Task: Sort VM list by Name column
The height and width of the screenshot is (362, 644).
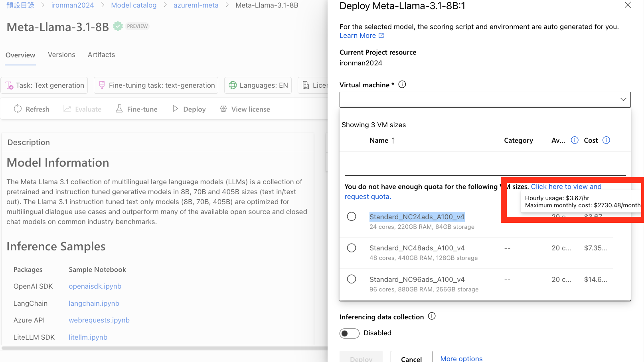Action: pyautogui.click(x=382, y=140)
